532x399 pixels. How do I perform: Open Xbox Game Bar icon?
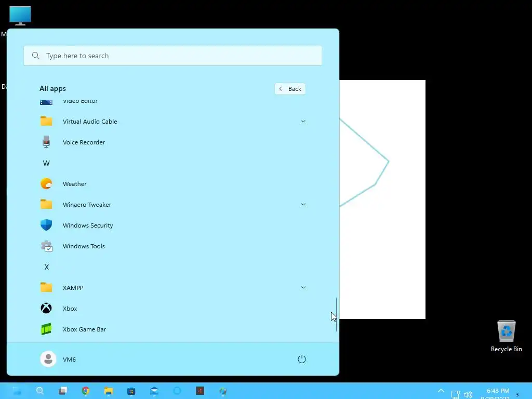(x=46, y=329)
